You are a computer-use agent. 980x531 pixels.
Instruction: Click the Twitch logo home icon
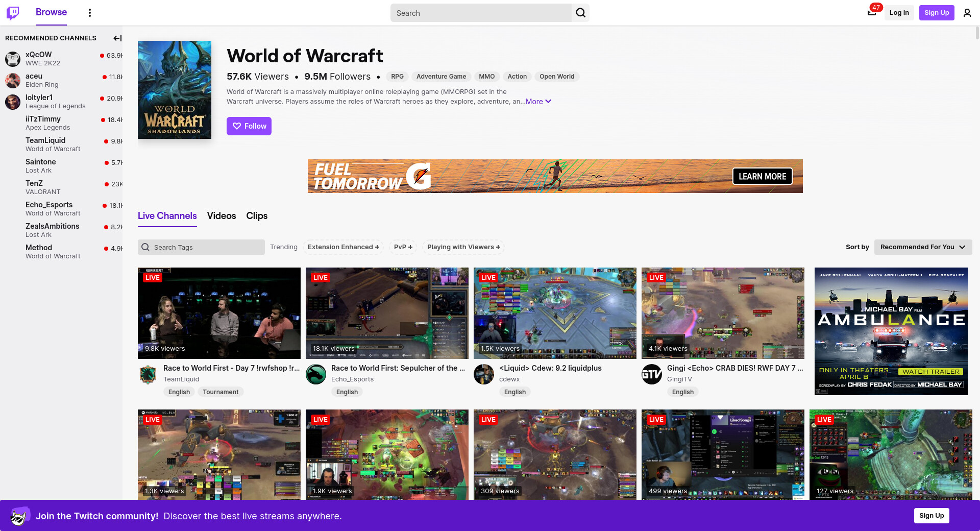[x=13, y=13]
